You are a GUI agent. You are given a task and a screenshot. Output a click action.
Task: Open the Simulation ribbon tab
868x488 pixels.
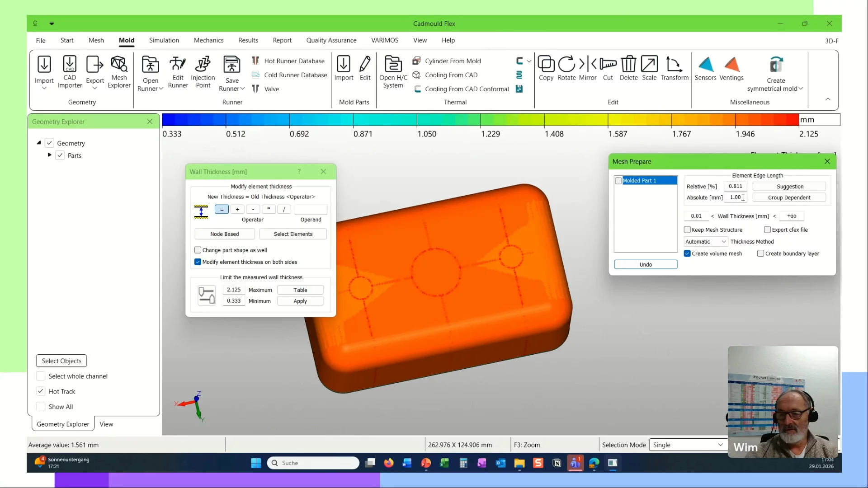[164, 40]
